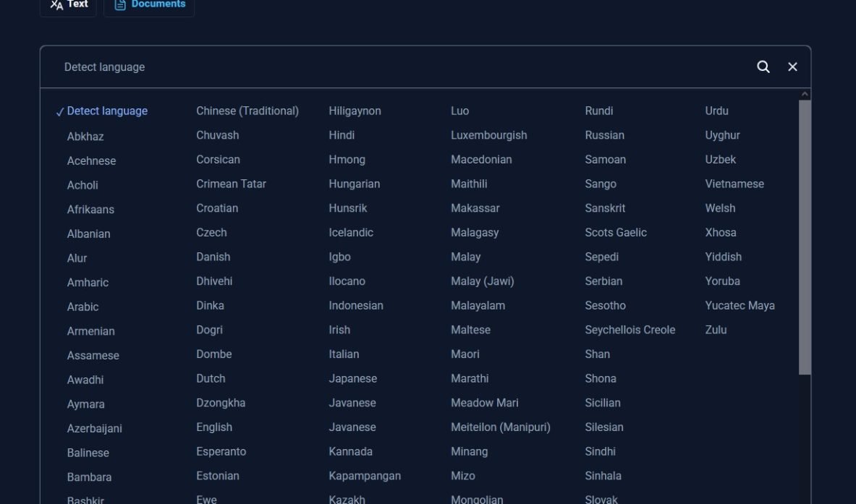Click the search magnifier icon

763,67
